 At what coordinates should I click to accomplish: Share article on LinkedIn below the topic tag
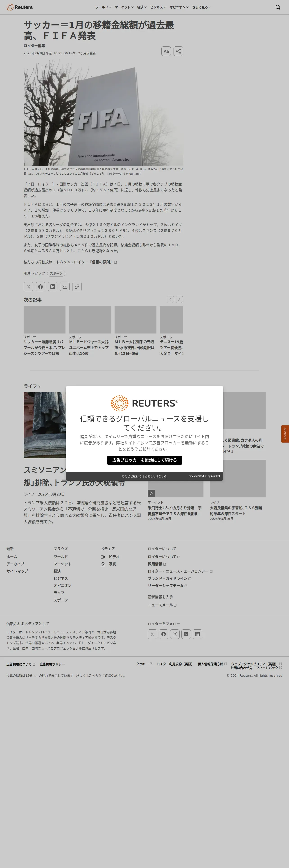52,287
